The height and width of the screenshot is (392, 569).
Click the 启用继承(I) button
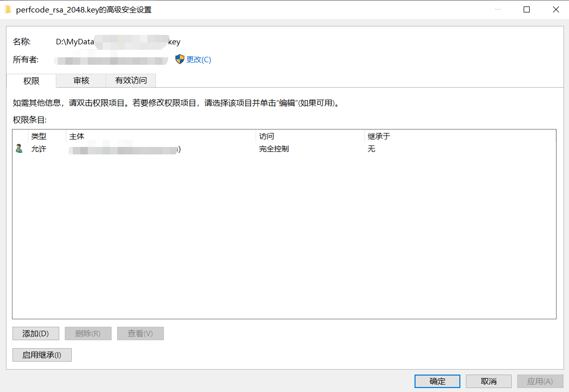click(x=42, y=355)
